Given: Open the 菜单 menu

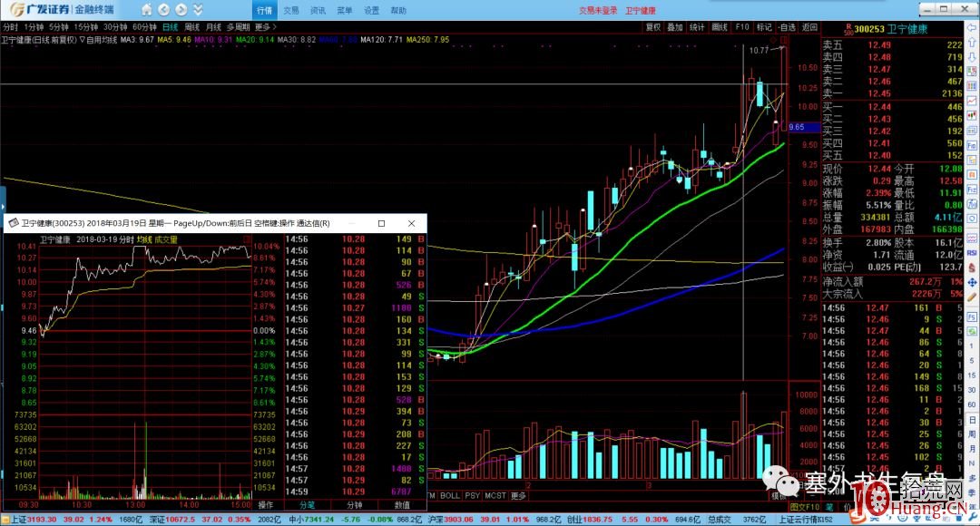Looking at the screenshot, I should [x=345, y=10].
